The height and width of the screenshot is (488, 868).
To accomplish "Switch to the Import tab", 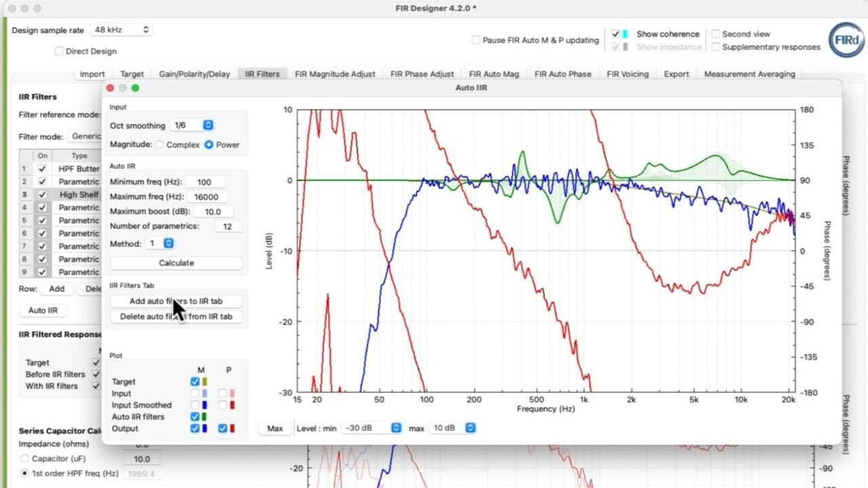I will tap(92, 74).
